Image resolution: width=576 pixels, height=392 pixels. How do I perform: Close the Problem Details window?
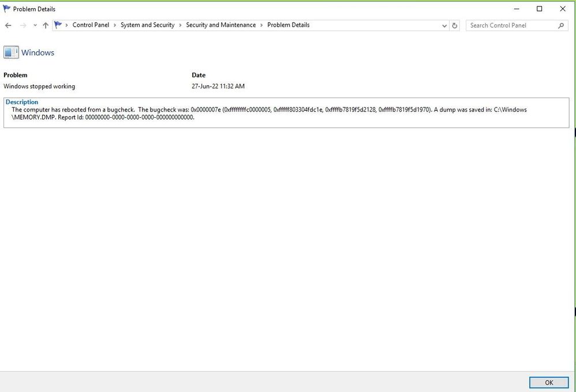tap(562, 9)
